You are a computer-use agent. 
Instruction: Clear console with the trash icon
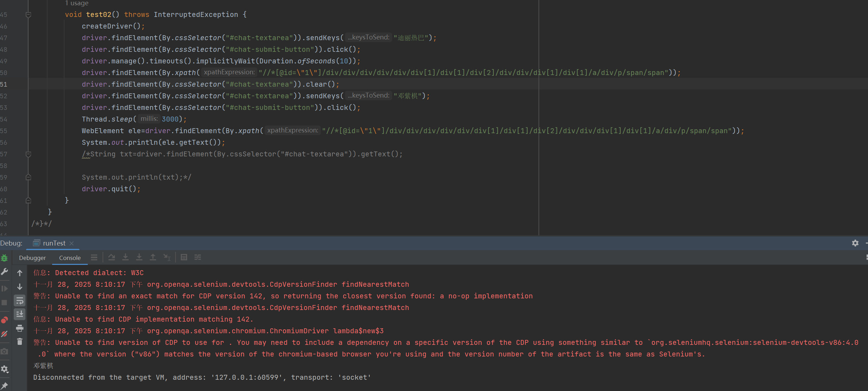(x=20, y=341)
